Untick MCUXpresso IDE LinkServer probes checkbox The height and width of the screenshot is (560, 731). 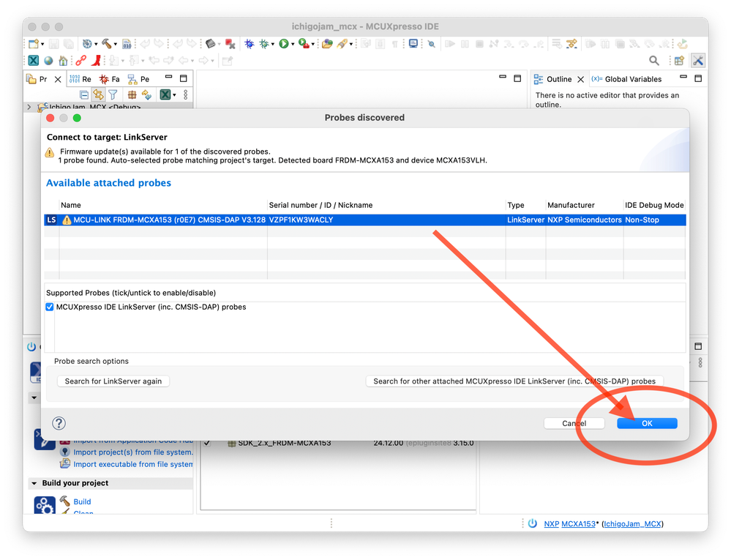click(x=50, y=307)
